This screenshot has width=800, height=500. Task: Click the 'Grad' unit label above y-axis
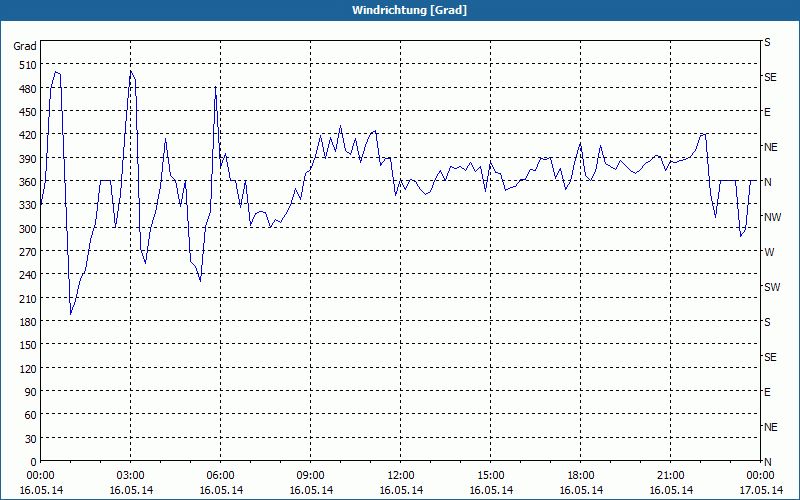tap(25, 46)
